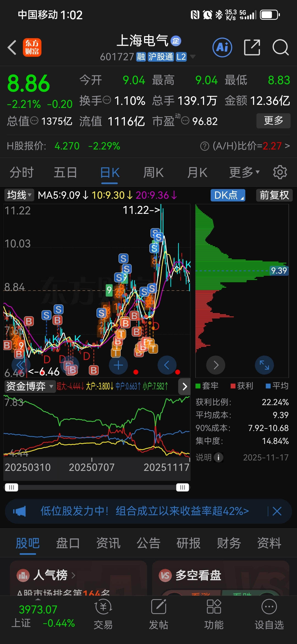Tap the share icon
The width and height of the screenshot is (297, 644).
tap(252, 47)
